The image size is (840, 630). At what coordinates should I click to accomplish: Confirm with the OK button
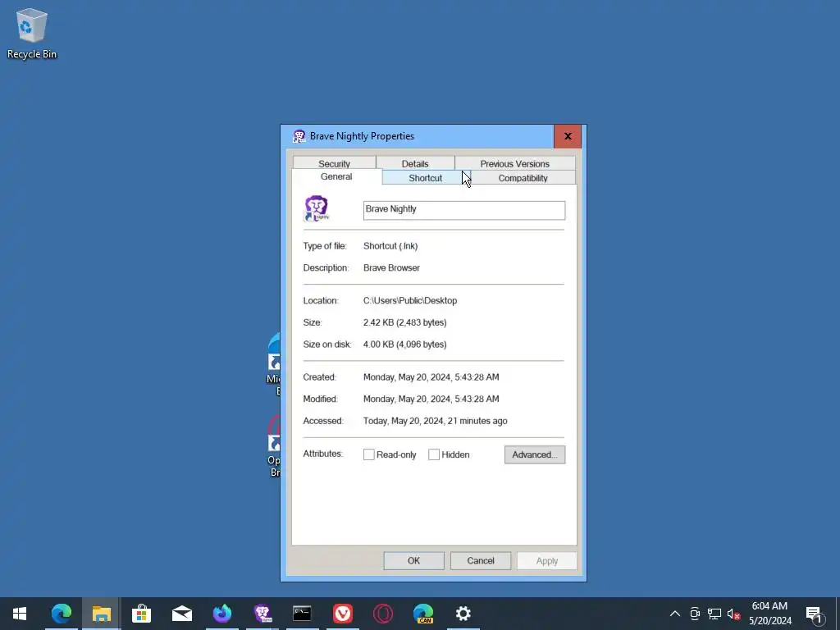coord(413,561)
